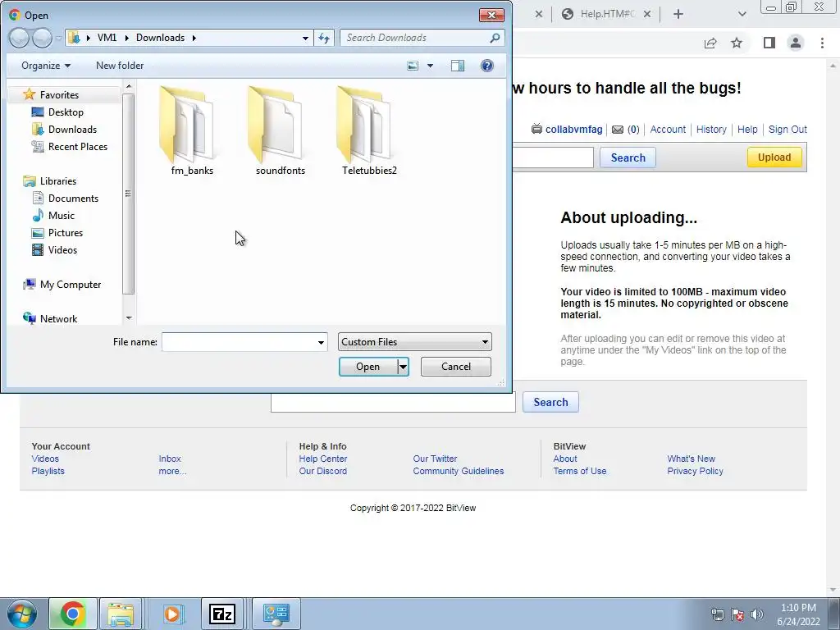
Task: Click Account link on BitView
Action: [x=668, y=129]
